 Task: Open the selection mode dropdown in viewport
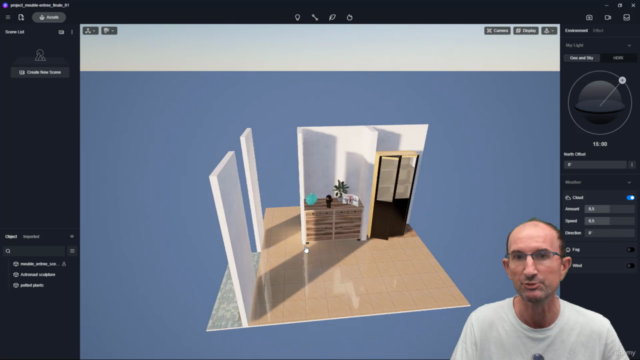click(x=109, y=31)
